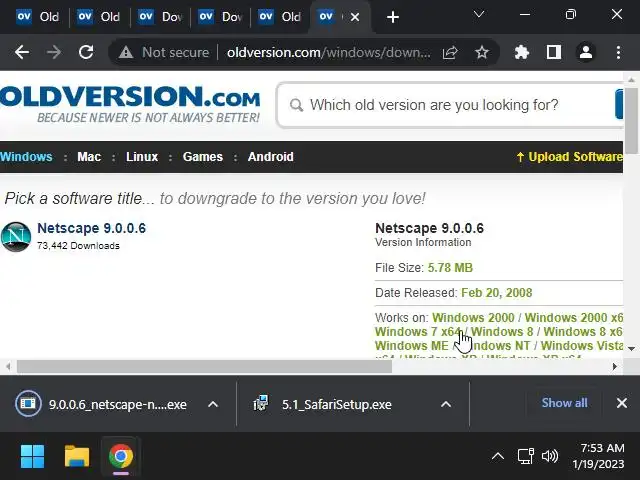This screenshot has width=640, height=480.
Task: Open the Windows category in nav bar
Action: [26, 157]
